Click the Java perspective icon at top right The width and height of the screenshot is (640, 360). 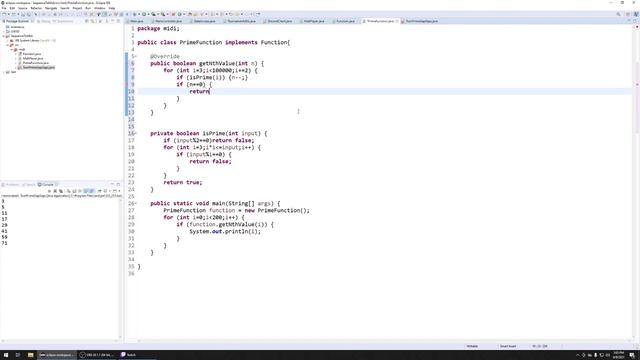[x=636, y=14]
